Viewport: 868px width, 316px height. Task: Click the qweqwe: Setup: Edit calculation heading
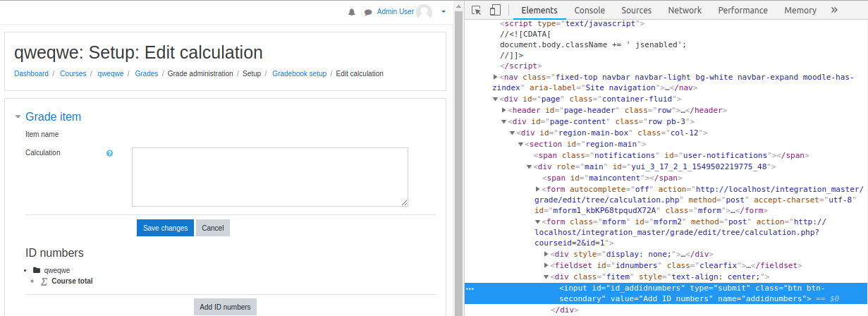coord(138,53)
